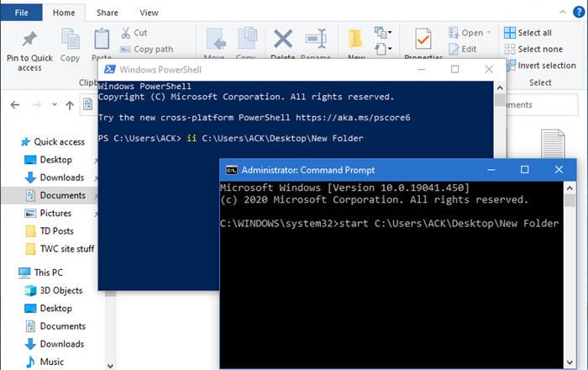Select Pictures under Quick access

coord(48,213)
